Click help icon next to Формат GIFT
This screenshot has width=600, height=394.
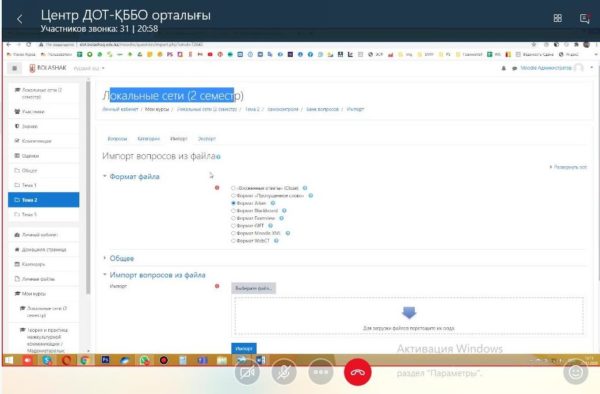pyautogui.click(x=270, y=226)
